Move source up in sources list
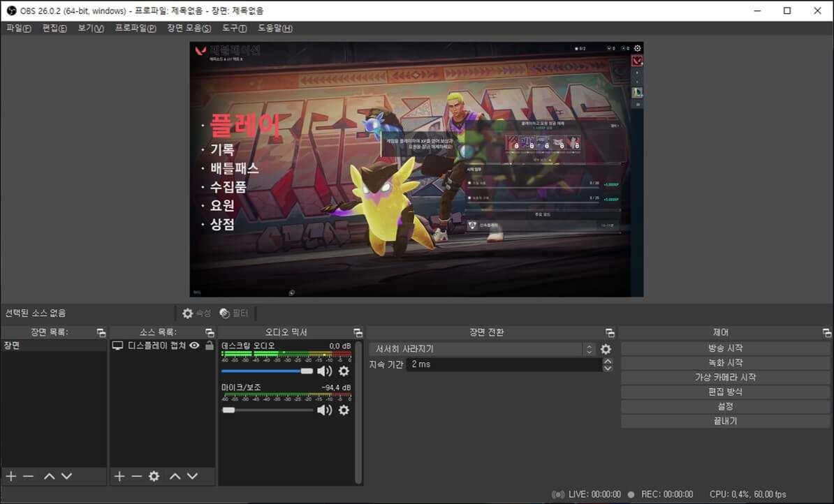834x504 pixels. point(175,476)
